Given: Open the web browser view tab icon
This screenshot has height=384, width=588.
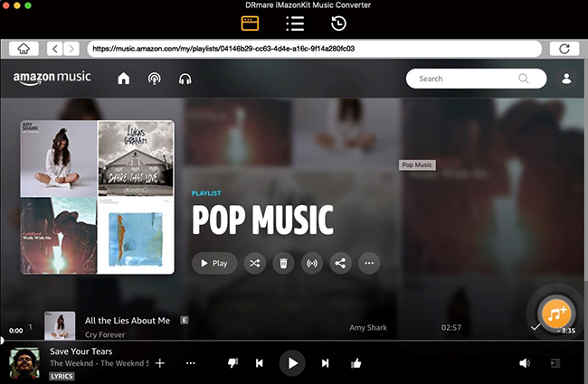Looking at the screenshot, I should click(x=250, y=23).
